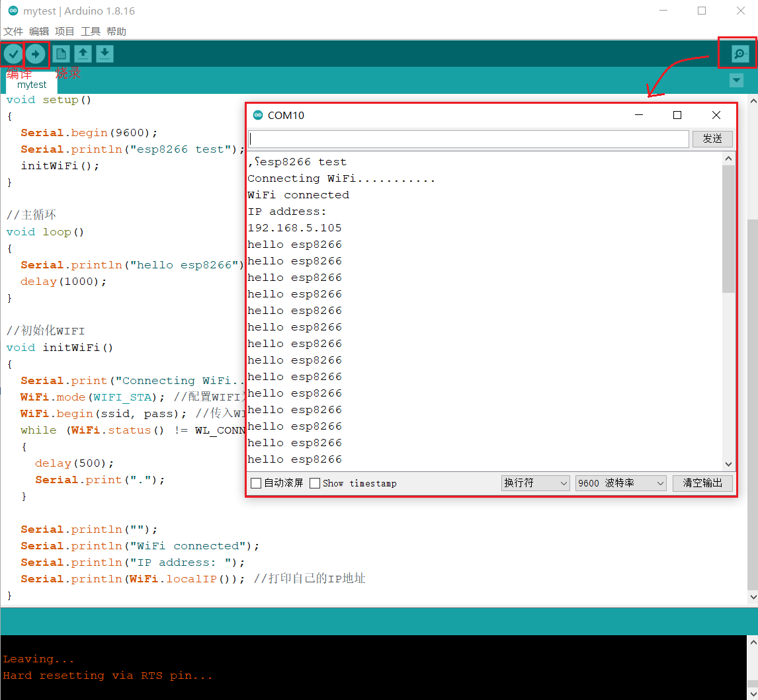The height and width of the screenshot is (700, 758).
Task: Click the Save sketch down-arrow icon
Action: (x=105, y=54)
